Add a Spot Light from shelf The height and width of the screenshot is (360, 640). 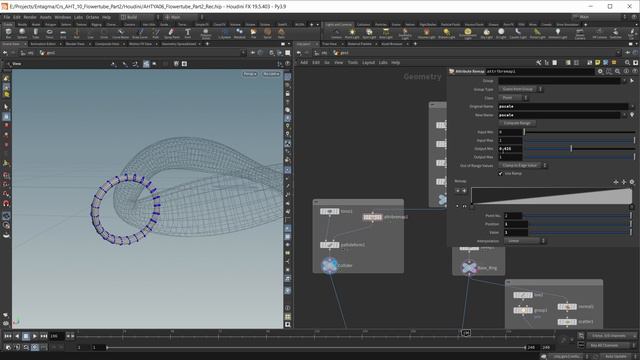pyautogui.click(x=369, y=33)
